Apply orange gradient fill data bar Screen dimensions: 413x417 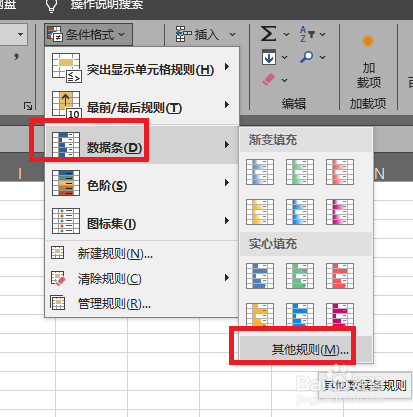tap(260, 212)
